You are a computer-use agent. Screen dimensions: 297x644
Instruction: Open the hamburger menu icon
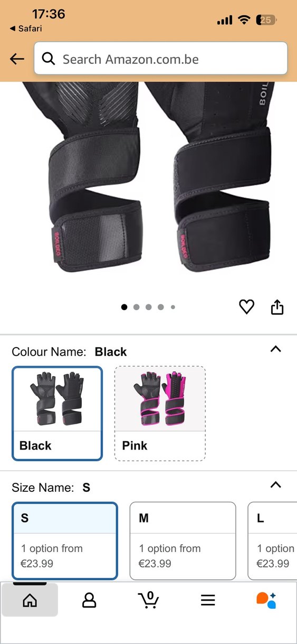pyautogui.click(x=208, y=600)
